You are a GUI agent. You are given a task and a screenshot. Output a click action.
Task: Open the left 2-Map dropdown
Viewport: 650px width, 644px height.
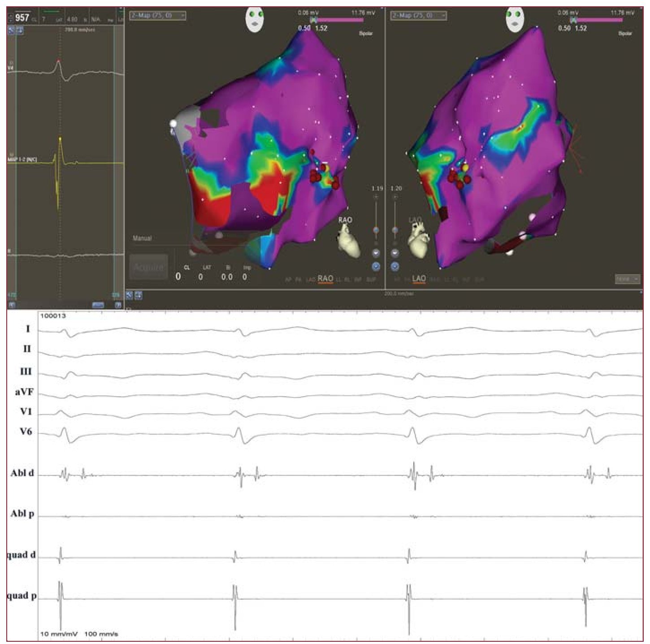[157, 16]
